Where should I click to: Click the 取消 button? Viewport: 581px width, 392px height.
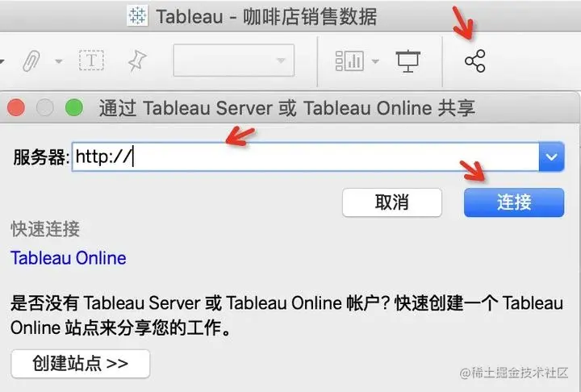(392, 202)
